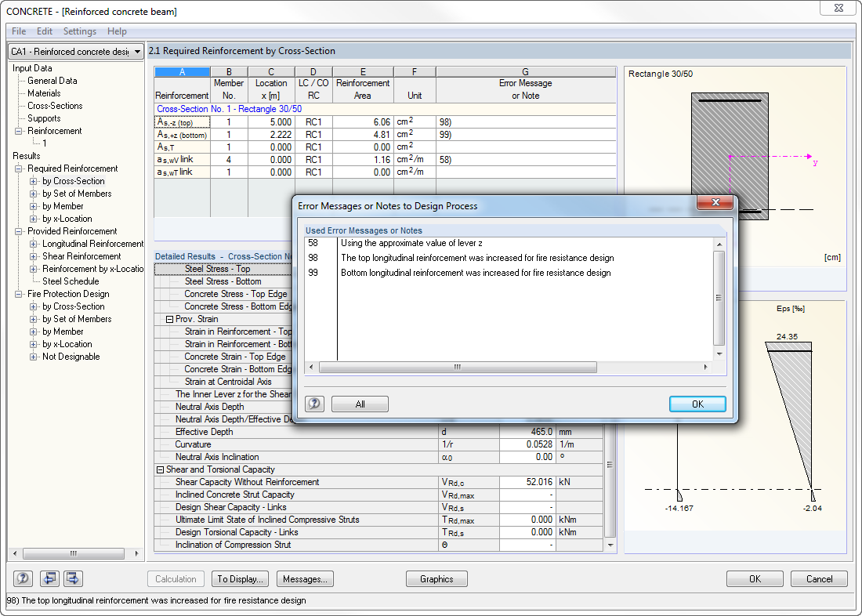Select the Neutral Axis Depth row
Image resolution: width=862 pixels, height=616 pixels.
[223, 407]
